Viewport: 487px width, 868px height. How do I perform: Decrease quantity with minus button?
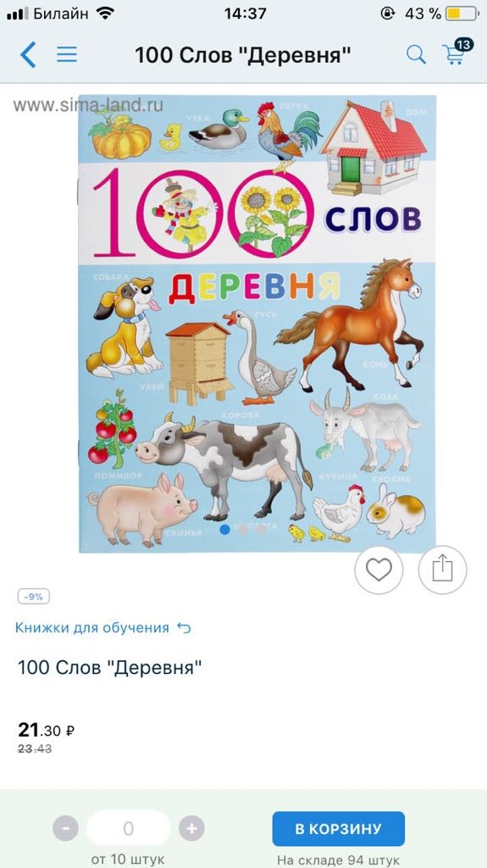66,829
